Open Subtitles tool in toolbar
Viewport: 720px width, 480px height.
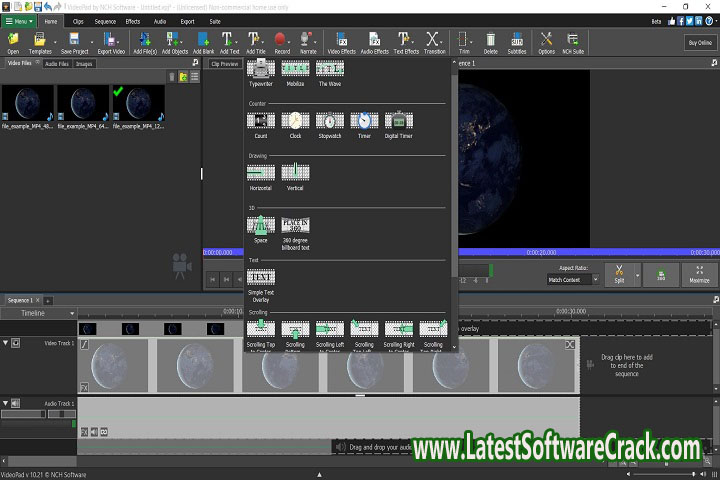[x=517, y=43]
